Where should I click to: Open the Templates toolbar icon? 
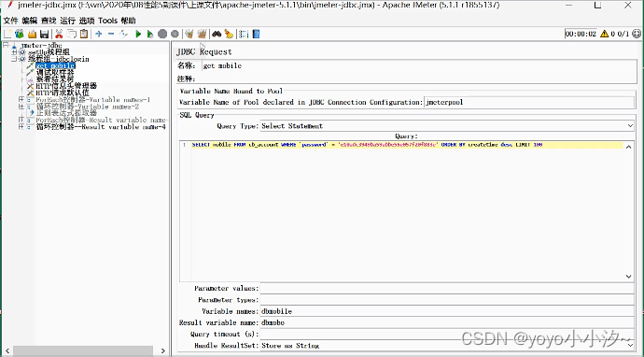[20, 35]
